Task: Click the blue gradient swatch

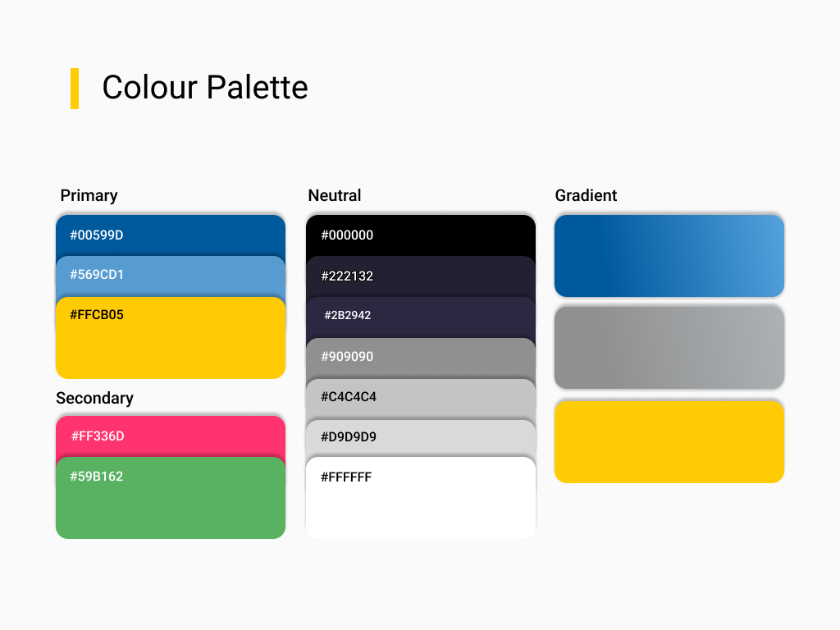Action: 669,256
